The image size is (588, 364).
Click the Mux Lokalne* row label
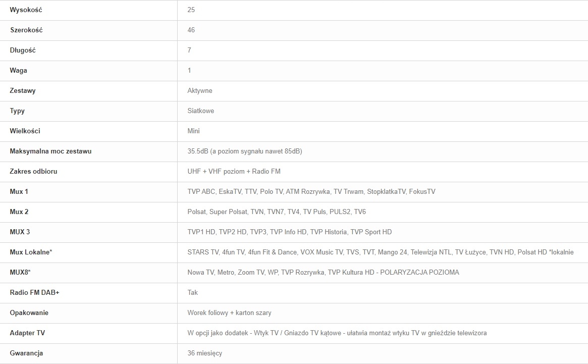pos(31,252)
